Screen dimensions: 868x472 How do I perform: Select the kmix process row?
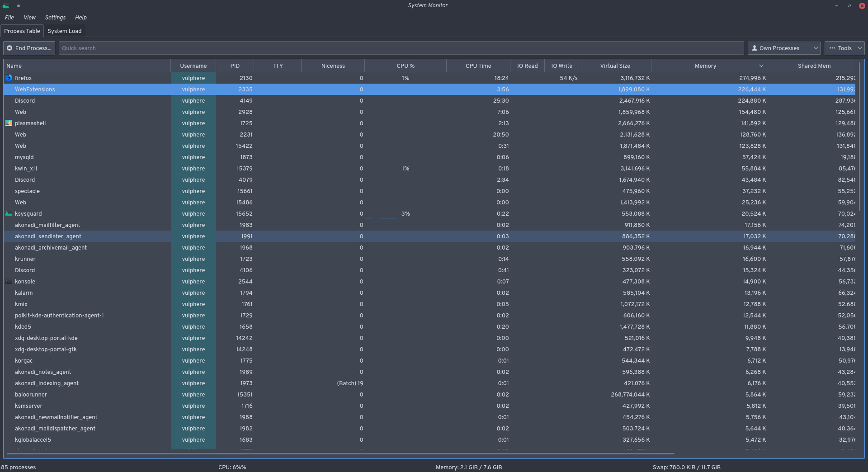(430, 304)
